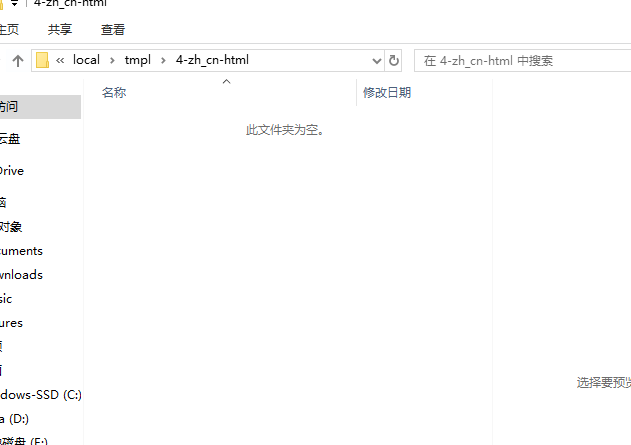Expand subfolders arrow after tmpl

tap(163, 60)
